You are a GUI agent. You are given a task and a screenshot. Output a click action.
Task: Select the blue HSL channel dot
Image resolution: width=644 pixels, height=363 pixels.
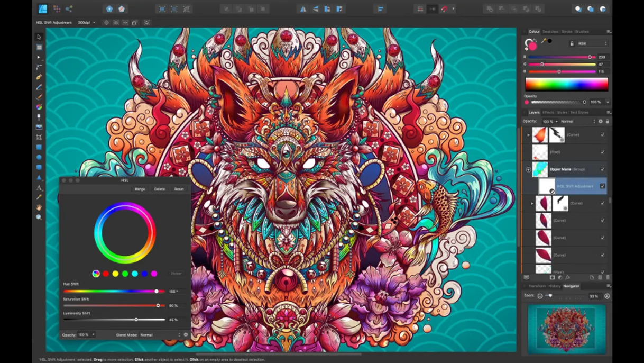pyautogui.click(x=144, y=274)
